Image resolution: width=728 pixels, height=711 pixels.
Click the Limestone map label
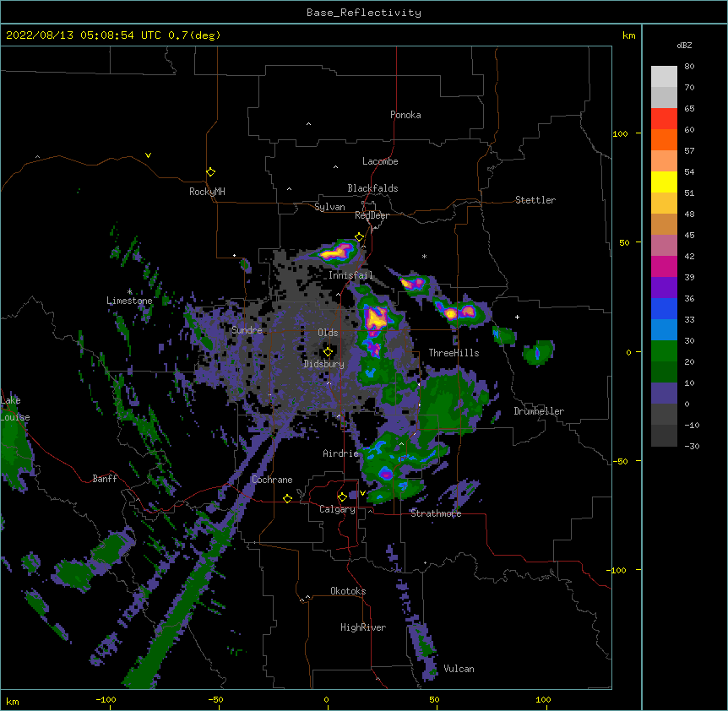(x=129, y=301)
